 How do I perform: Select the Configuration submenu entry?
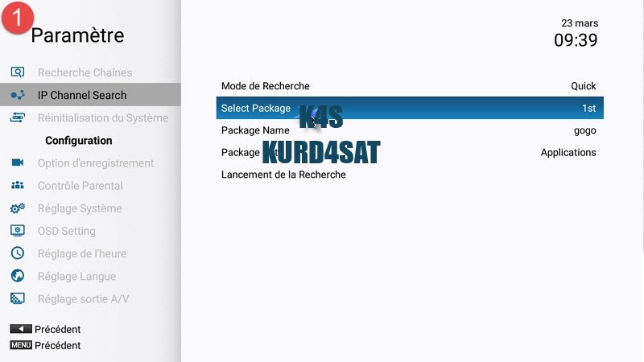(x=78, y=140)
